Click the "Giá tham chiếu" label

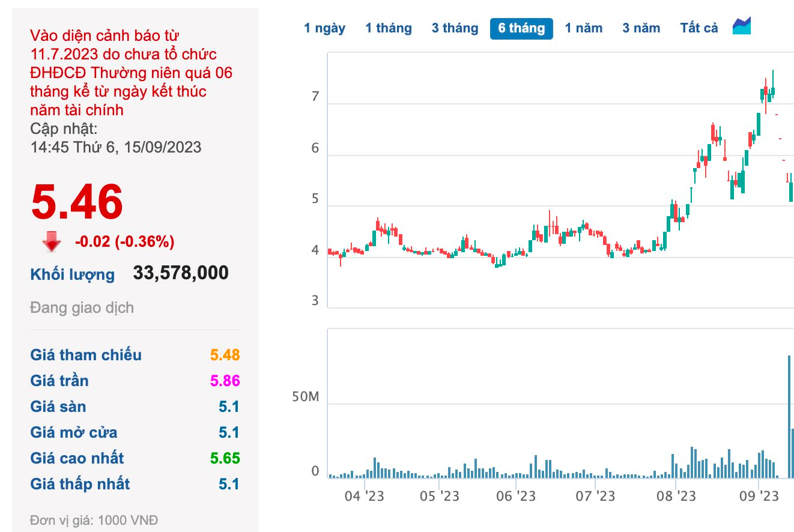click(x=86, y=355)
